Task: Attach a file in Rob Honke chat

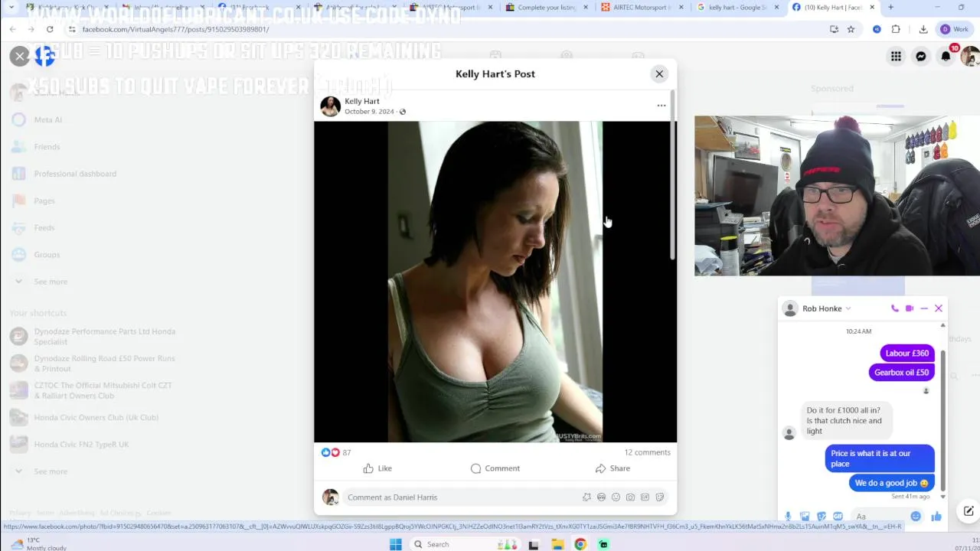Action: pos(805,517)
